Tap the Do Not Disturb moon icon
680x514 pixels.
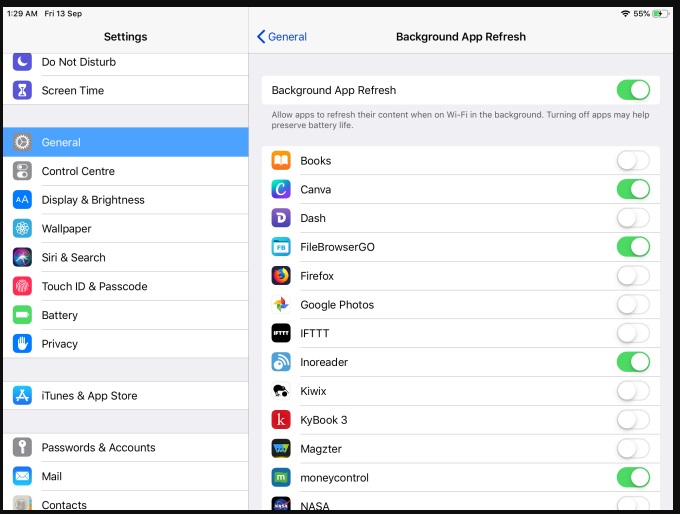(22, 61)
